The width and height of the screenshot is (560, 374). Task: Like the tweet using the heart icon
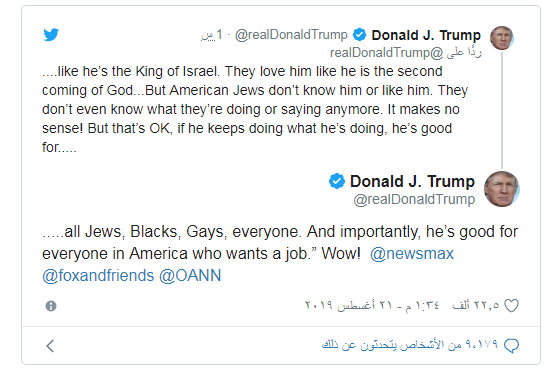511,305
